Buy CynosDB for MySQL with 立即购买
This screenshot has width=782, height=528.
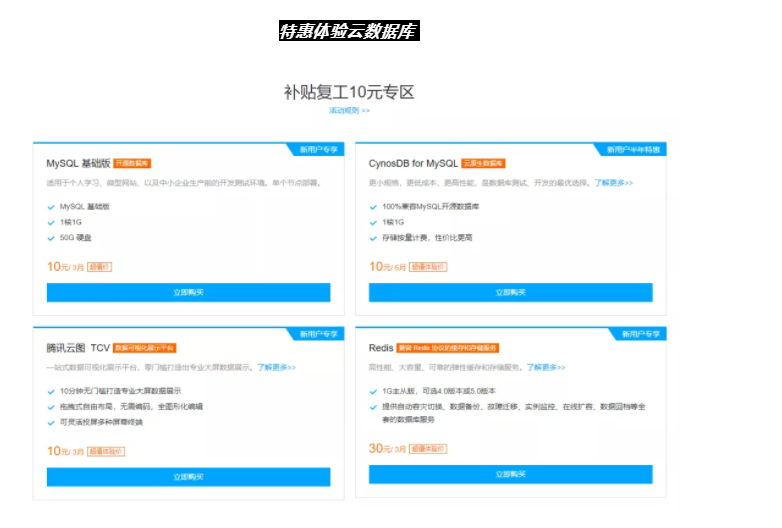(511, 293)
